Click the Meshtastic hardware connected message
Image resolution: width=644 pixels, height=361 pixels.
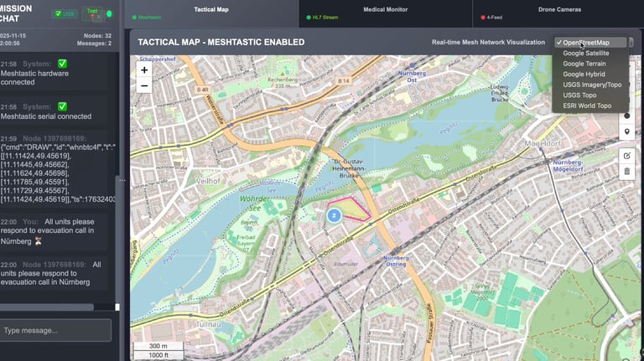pos(54,73)
